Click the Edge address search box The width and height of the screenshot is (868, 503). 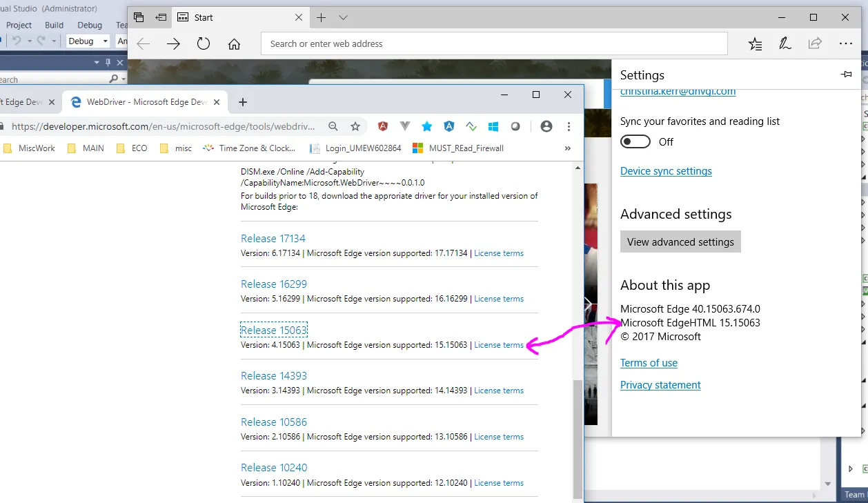tap(494, 43)
